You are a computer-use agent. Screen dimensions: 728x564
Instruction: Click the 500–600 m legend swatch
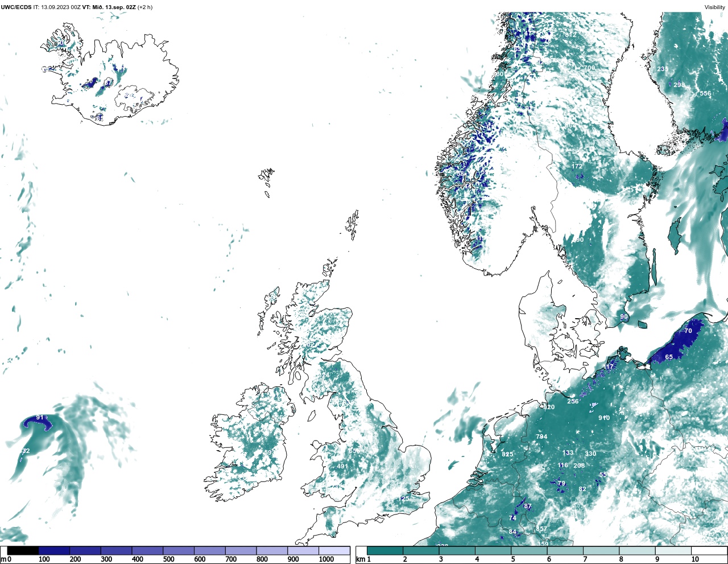pyautogui.click(x=179, y=551)
